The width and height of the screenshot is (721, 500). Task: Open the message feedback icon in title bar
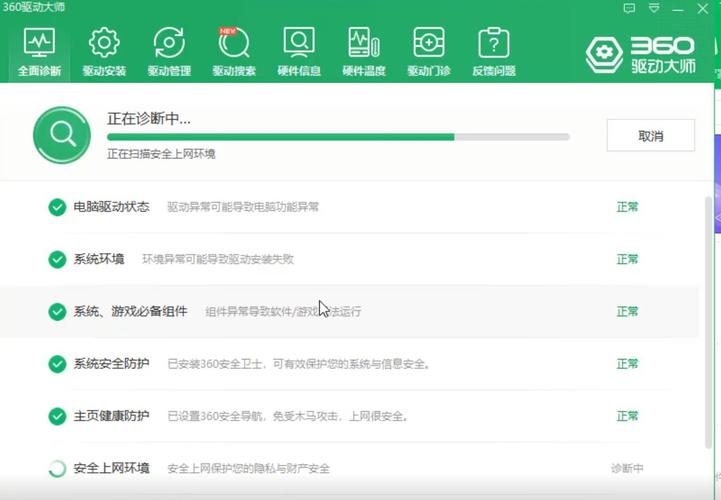(629, 8)
